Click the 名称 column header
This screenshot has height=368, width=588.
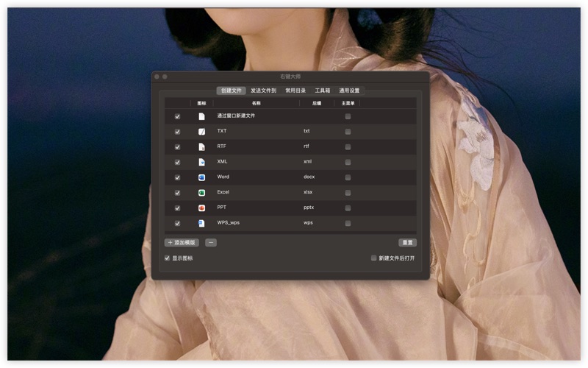click(x=256, y=103)
